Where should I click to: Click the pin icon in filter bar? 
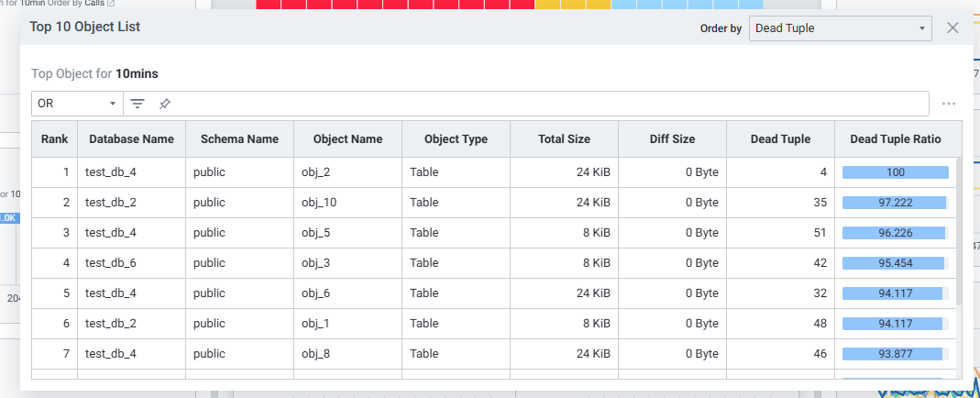164,104
